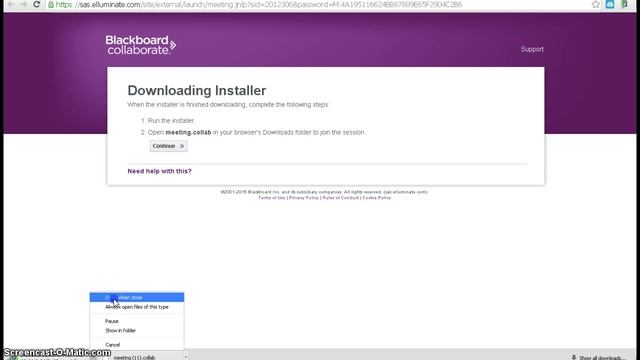Click the download item's dropdown arrow
The height and width of the screenshot is (360, 640).
click(186, 357)
